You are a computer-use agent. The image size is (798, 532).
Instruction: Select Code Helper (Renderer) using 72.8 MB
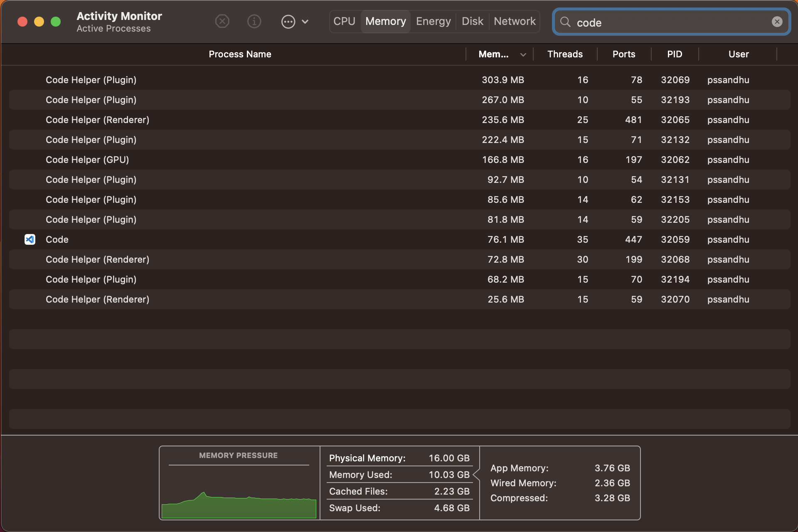tap(399, 259)
